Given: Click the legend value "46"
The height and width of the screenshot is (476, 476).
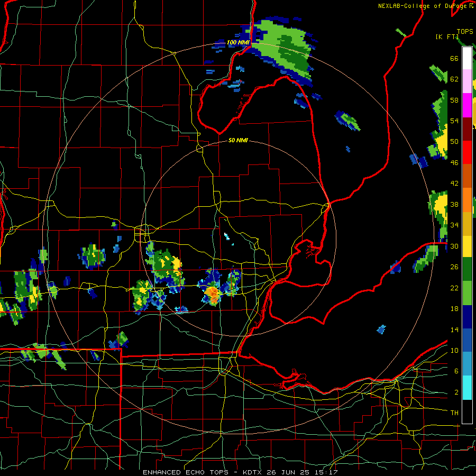Looking at the screenshot, I should point(454,163).
